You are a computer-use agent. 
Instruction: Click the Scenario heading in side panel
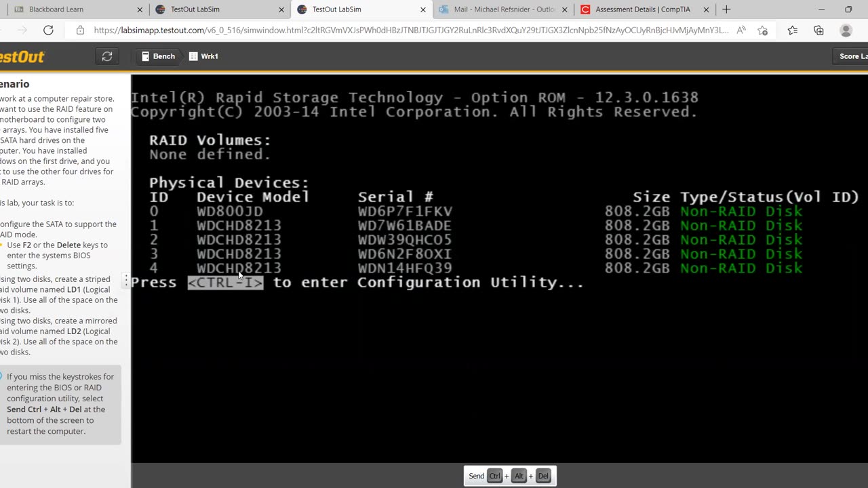pos(14,84)
